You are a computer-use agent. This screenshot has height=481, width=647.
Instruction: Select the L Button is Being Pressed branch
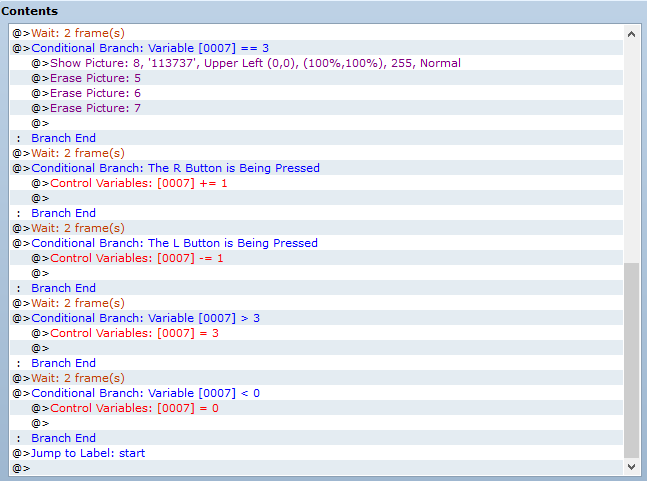pos(316,243)
